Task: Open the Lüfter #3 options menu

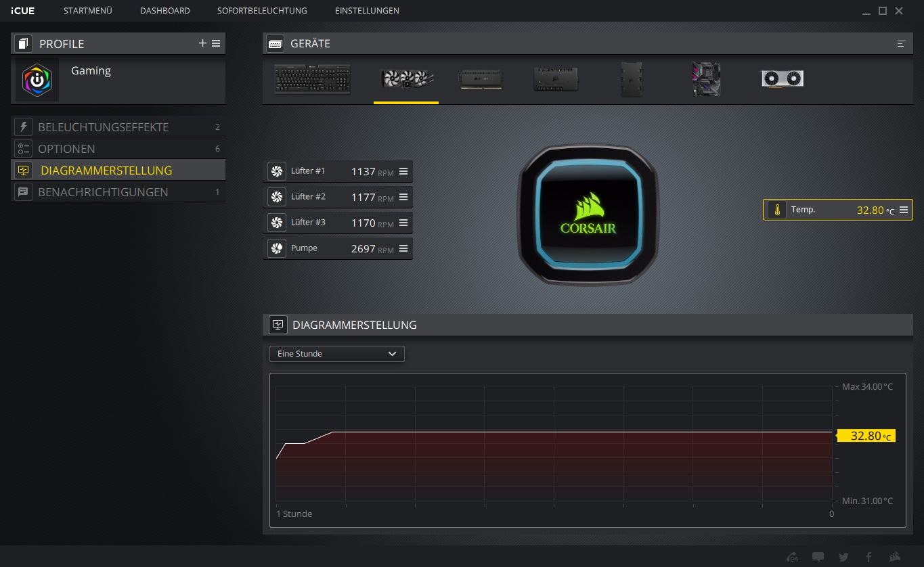Action: [x=403, y=223]
